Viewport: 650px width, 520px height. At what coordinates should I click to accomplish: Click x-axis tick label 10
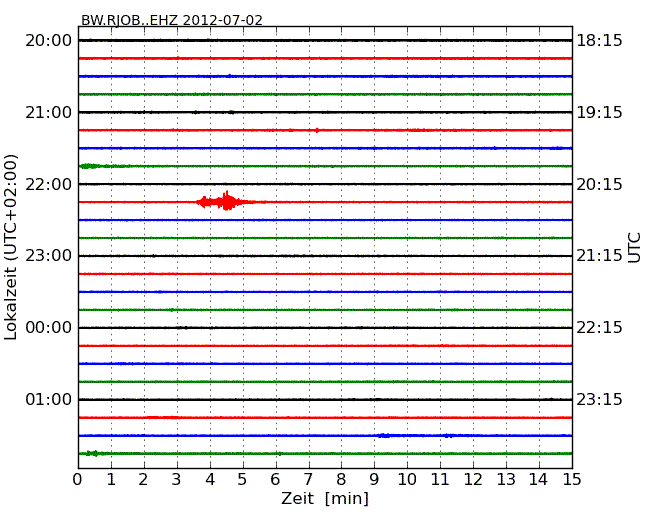[x=407, y=479]
